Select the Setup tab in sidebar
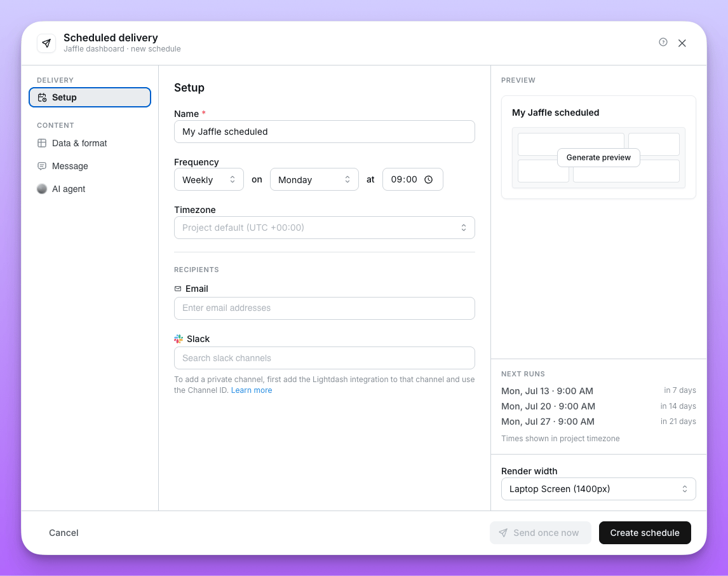The width and height of the screenshot is (728, 576). 90,97
